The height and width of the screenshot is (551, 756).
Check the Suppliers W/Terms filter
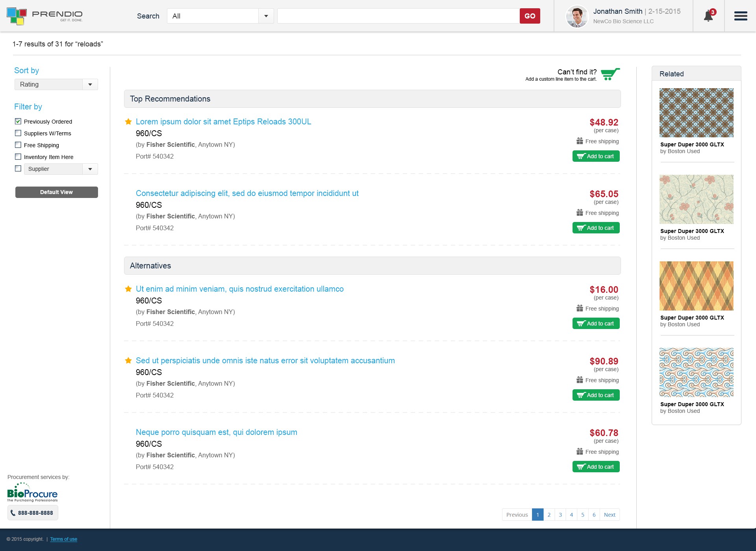[x=18, y=133]
